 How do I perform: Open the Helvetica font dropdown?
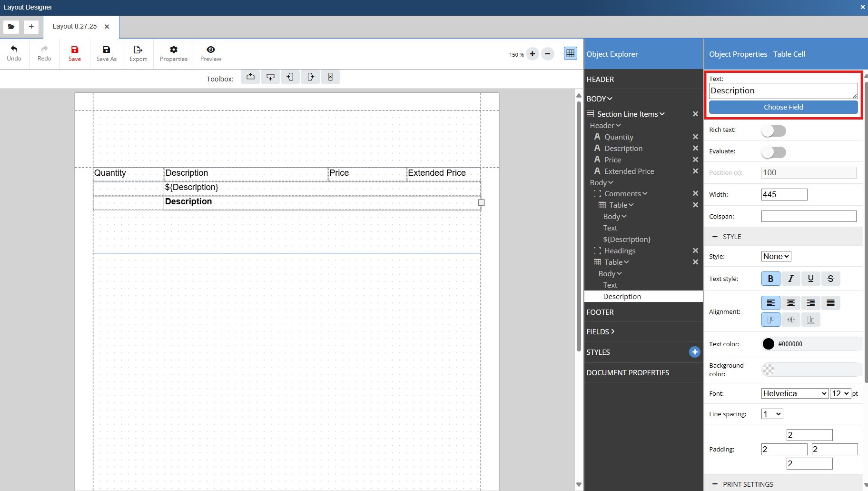point(795,393)
